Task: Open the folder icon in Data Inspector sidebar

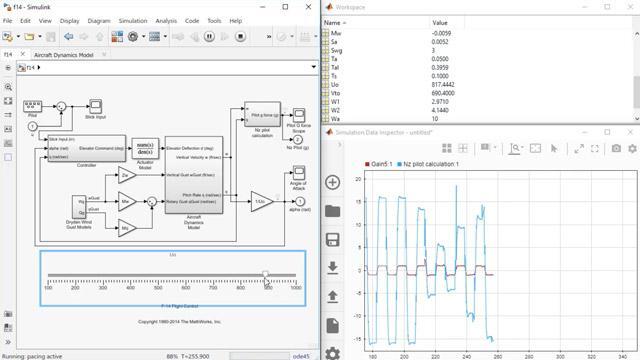Action: pyautogui.click(x=333, y=211)
